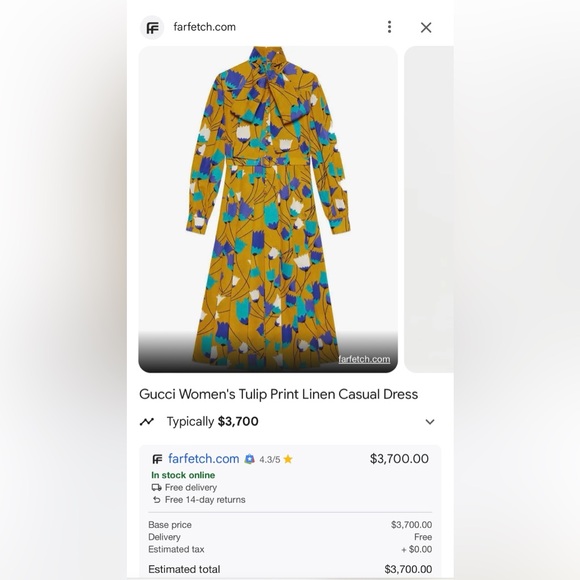Click the $3,700.00 seller price
Viewport: 580px width, 580px height.
coord(399,459)
